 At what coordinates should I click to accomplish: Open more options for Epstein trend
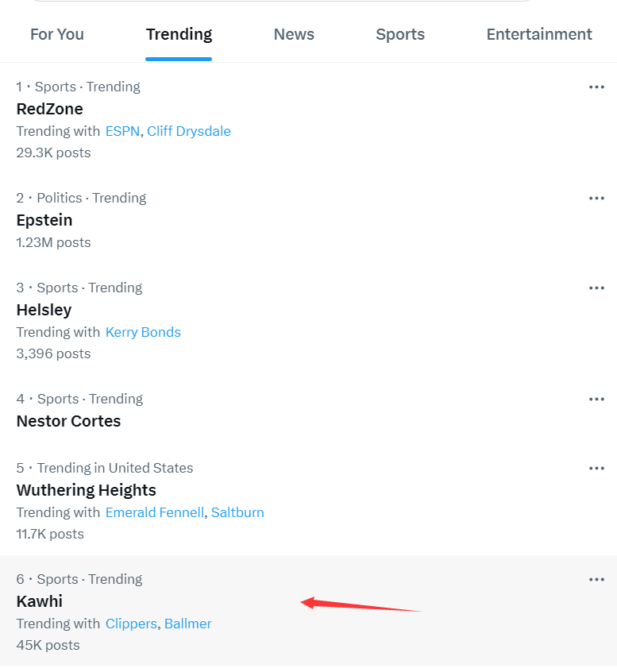596,199
